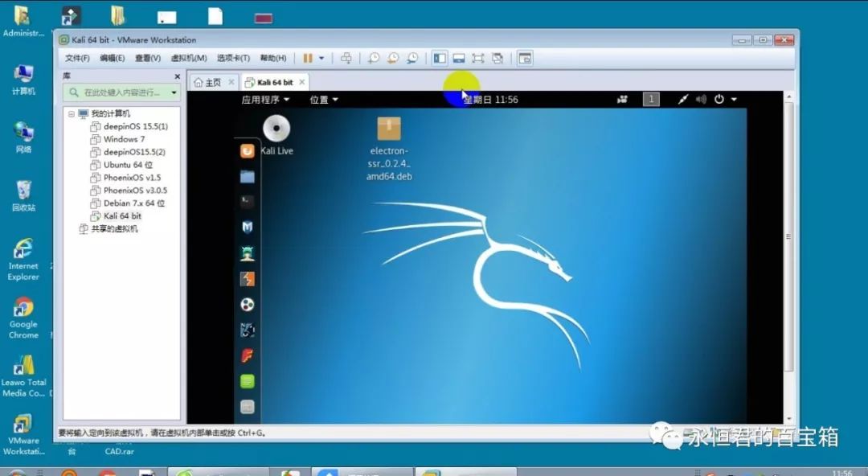868x476 pixels.
Task: Switch to the 主页 home tab
Action: click(208, 82)
